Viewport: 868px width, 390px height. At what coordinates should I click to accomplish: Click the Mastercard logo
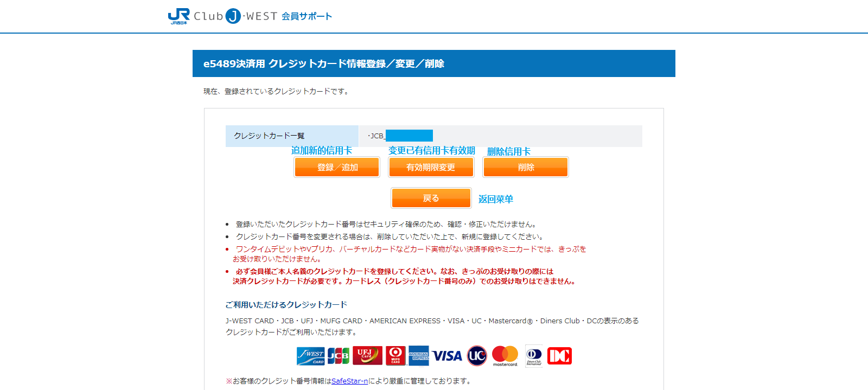point(505,356)
